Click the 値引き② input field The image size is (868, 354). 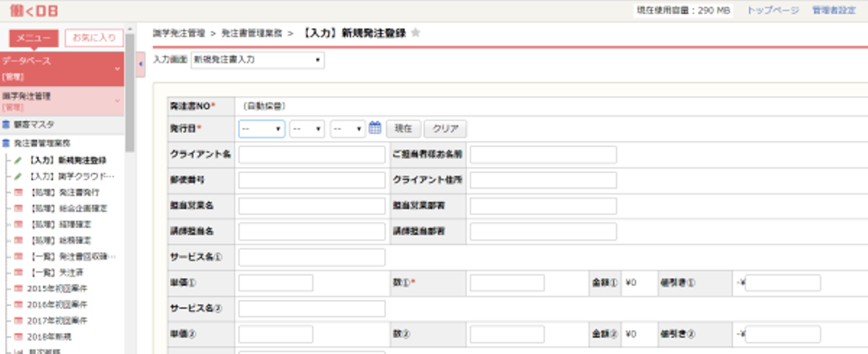[782, 334]
